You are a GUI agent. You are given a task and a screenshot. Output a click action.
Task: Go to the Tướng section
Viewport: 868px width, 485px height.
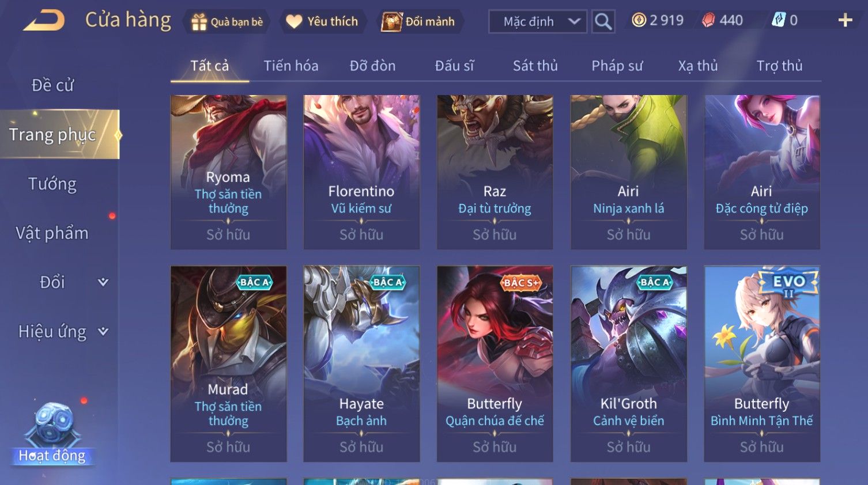click(52, 184)
